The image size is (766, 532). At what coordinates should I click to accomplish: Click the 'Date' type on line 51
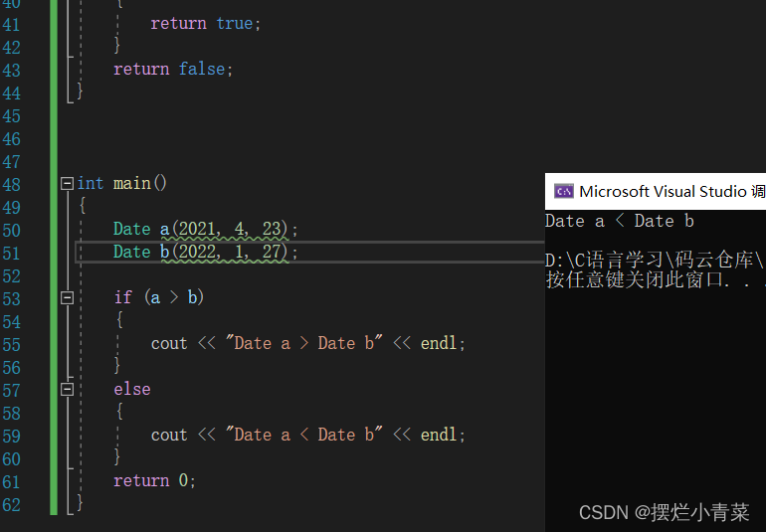coord(132,252)
